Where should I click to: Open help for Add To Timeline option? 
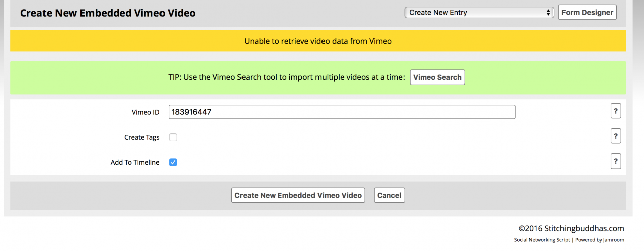tap(615, 161)
